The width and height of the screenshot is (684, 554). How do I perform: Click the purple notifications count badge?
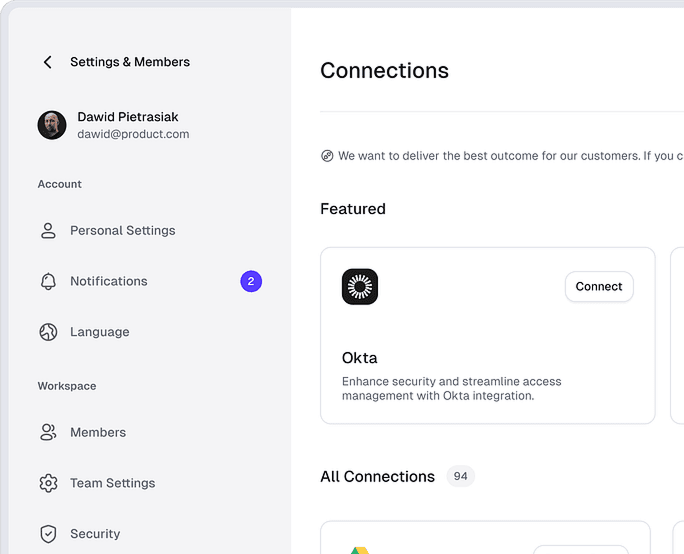[x=251, y=282]
